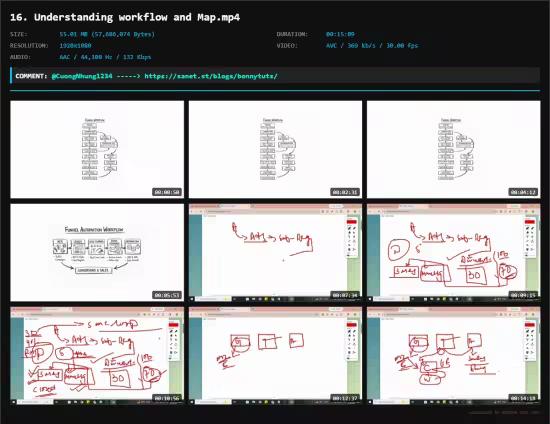
Task: Open the whiteboard thumbnail stamped 00:10:56
Action: pos(97,356)
